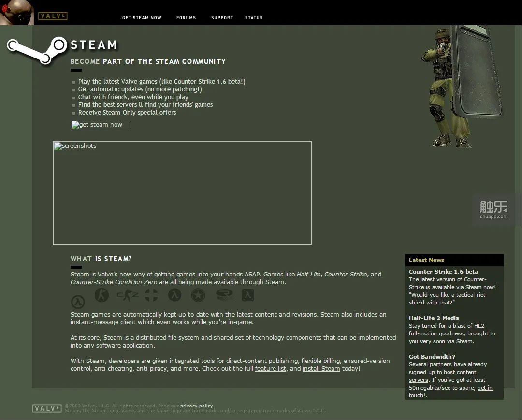
Task: Click 'Chat with friends' bullet
Action: [x=133, y=97]
